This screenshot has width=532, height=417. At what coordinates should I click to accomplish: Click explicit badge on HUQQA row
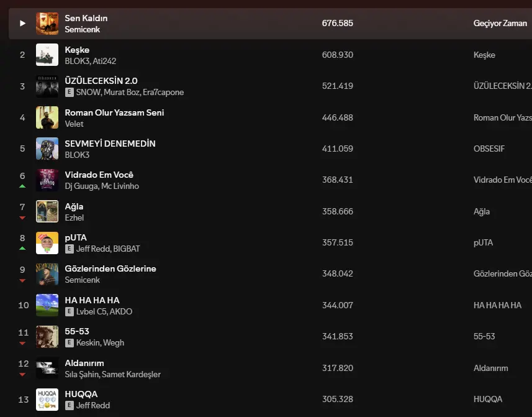(69, 405)
